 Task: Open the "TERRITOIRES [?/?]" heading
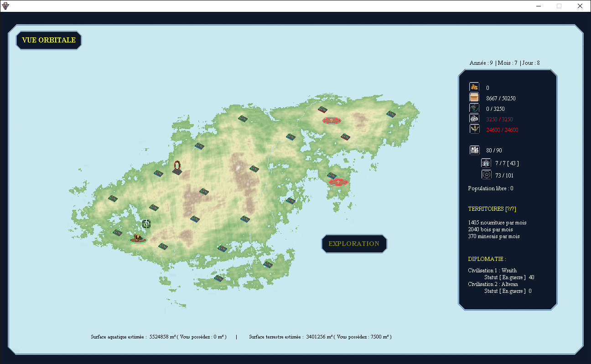tap(492, 209)
